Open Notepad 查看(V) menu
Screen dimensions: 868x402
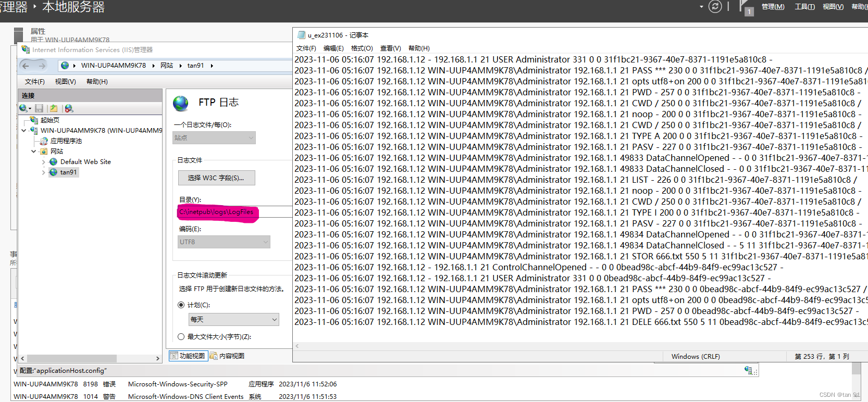point(391,48)
